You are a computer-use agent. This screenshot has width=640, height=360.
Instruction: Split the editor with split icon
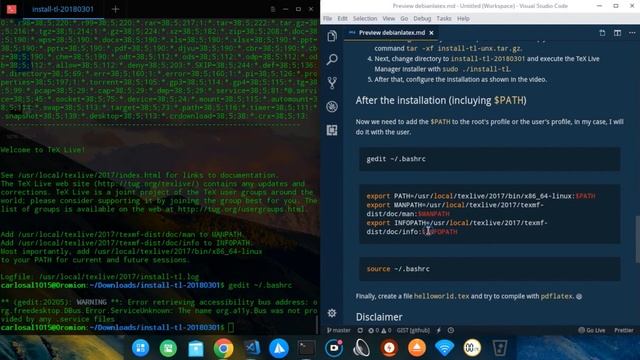(x=617, y=33)
